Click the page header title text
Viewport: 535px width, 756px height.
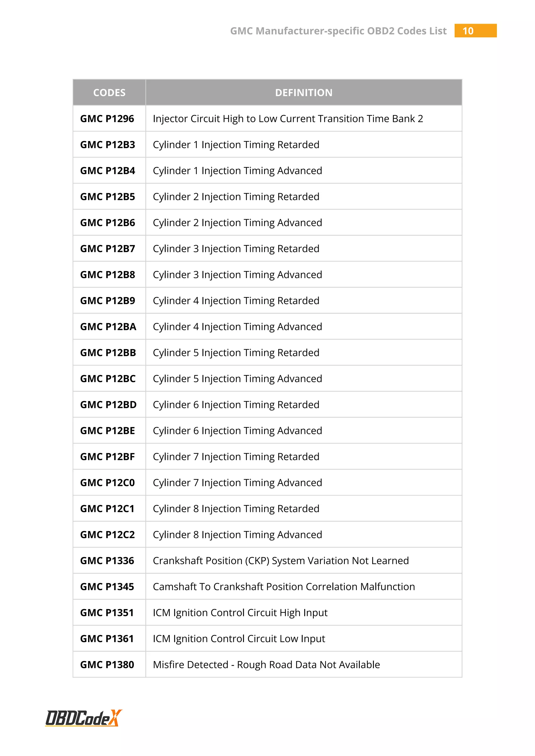338,31
